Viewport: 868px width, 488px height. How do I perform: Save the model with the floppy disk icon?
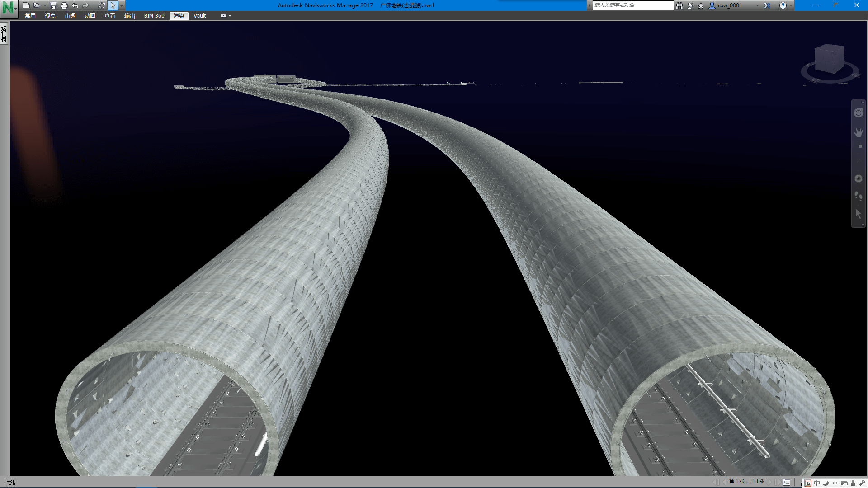[53, 5]
